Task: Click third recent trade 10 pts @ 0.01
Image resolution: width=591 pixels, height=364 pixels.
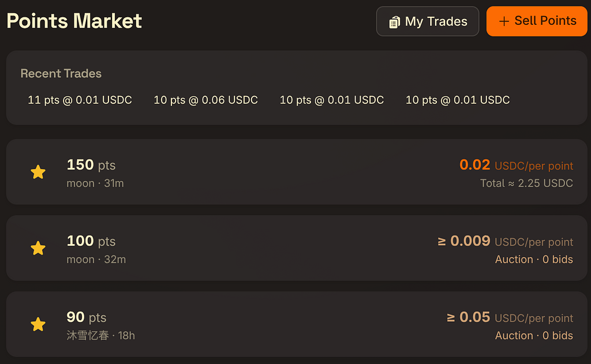Action: point(332,100)
